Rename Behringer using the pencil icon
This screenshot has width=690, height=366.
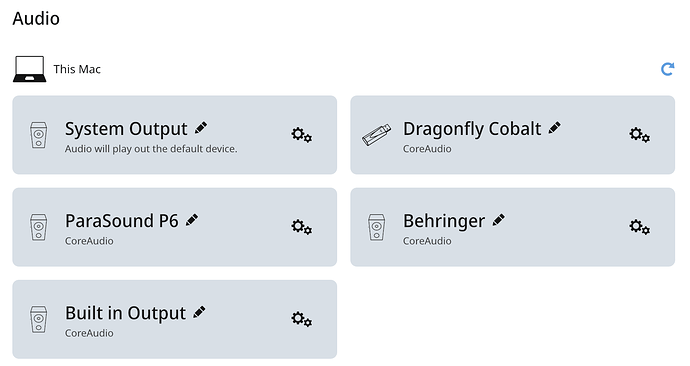click(x=499, y=220)
